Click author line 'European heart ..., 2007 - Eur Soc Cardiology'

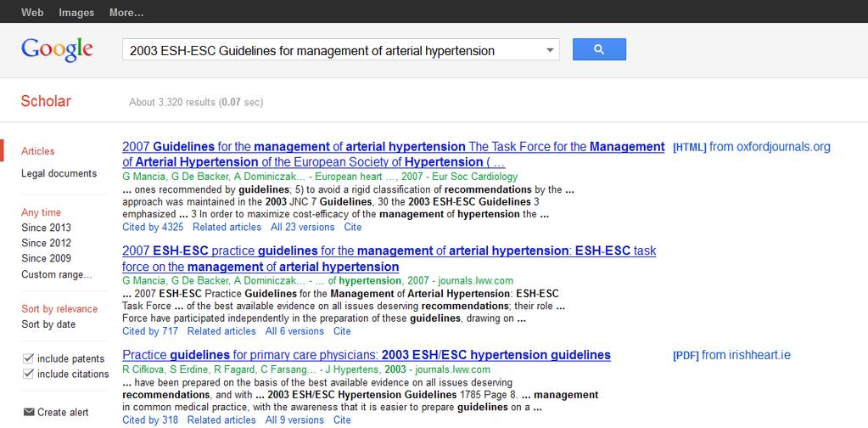point(417,177)
